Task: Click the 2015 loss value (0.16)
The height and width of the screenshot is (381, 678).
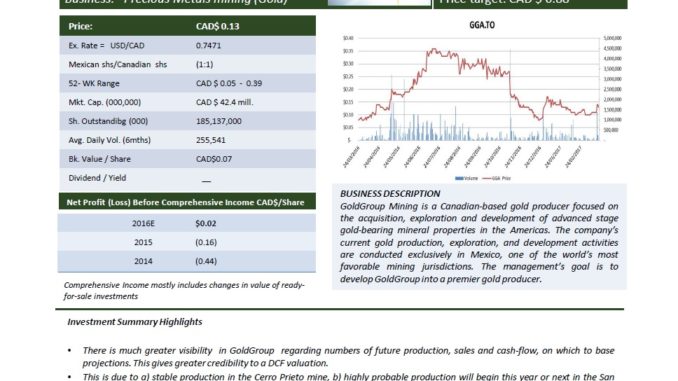Action: (x=206, y=242)
